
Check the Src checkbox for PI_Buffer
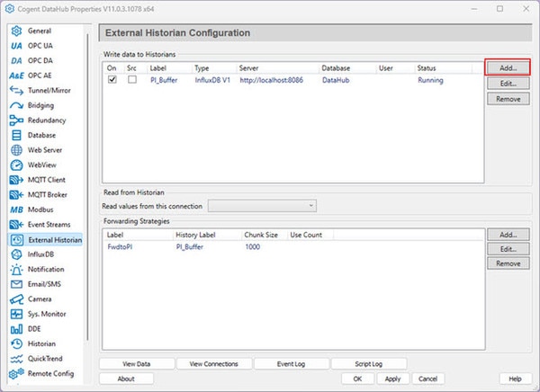tap(132, 79)
